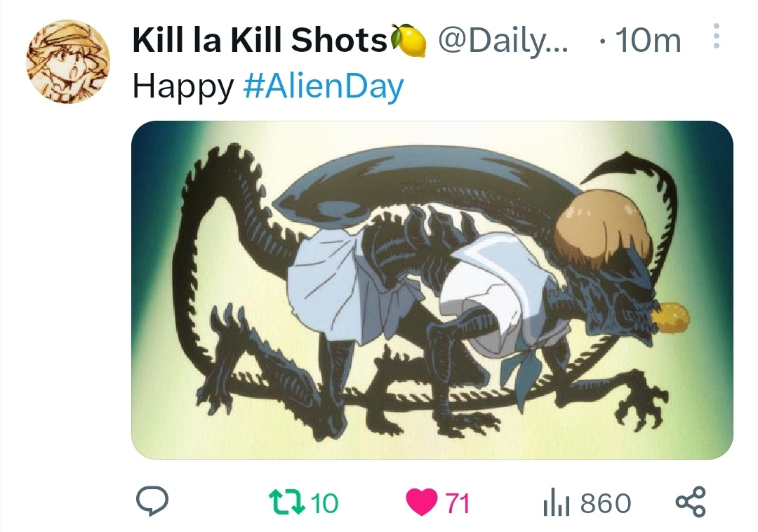The height and width of the screenshot is (532, 758).
Task: Click the reply speech bubble icon
Action: (x=152, y=501)
